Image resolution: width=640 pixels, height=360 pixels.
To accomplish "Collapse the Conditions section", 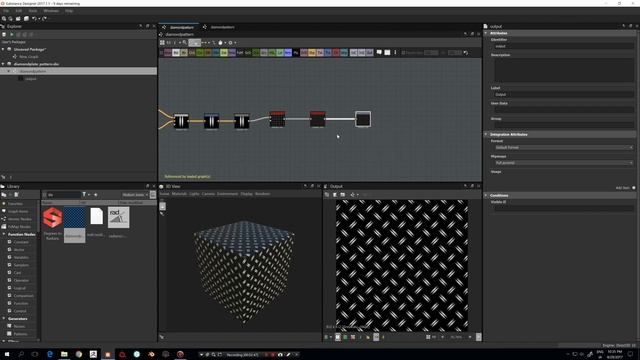I will pyautogui.click(x=486, y=196).
